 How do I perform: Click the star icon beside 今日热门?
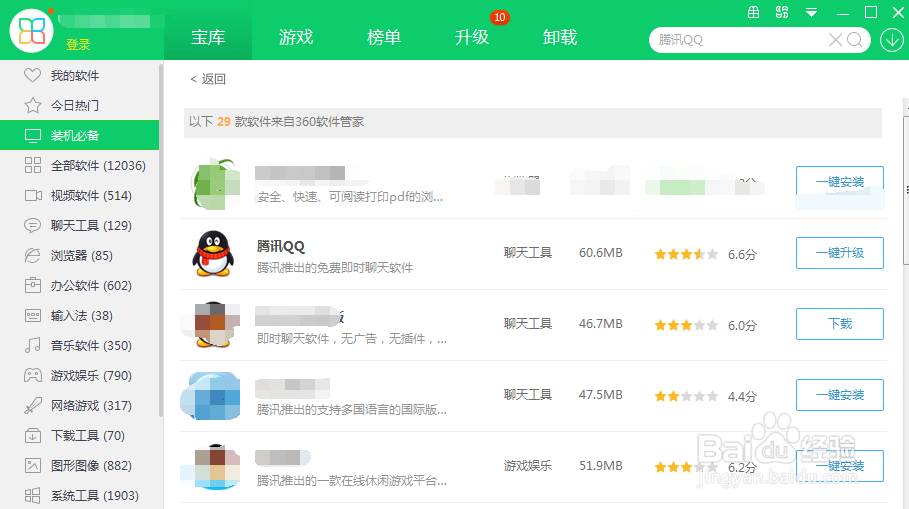tap(32, 105)
